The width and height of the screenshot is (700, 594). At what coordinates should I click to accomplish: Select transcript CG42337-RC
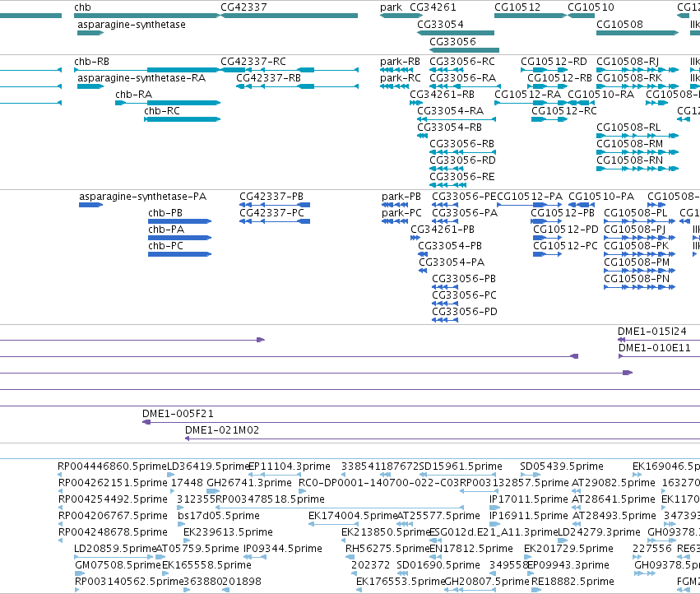point(253,62)
